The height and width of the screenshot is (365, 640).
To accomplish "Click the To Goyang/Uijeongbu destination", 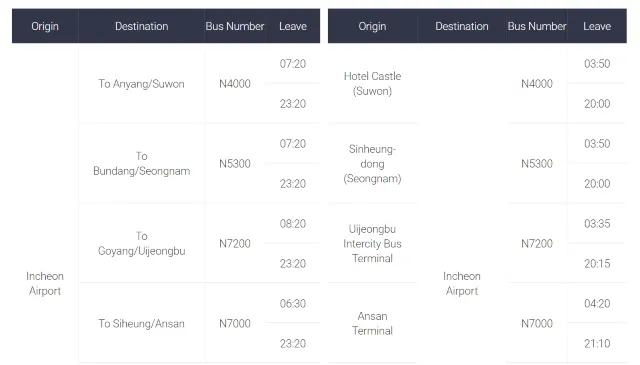I will click(x=141, y=243).
